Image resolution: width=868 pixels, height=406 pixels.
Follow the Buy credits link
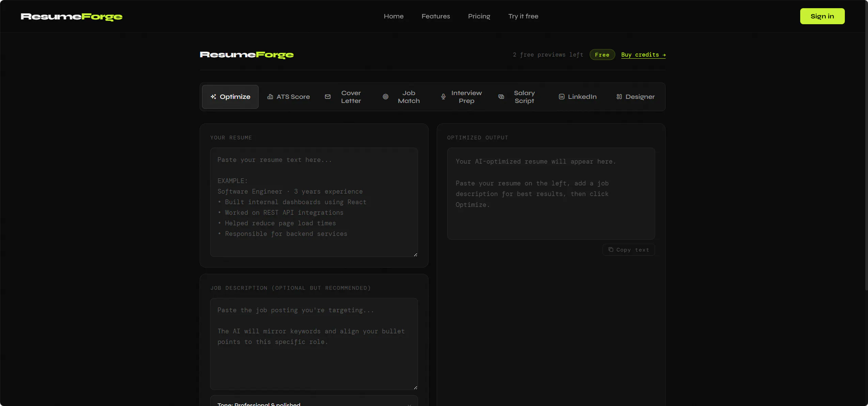(x=643, y=55)
